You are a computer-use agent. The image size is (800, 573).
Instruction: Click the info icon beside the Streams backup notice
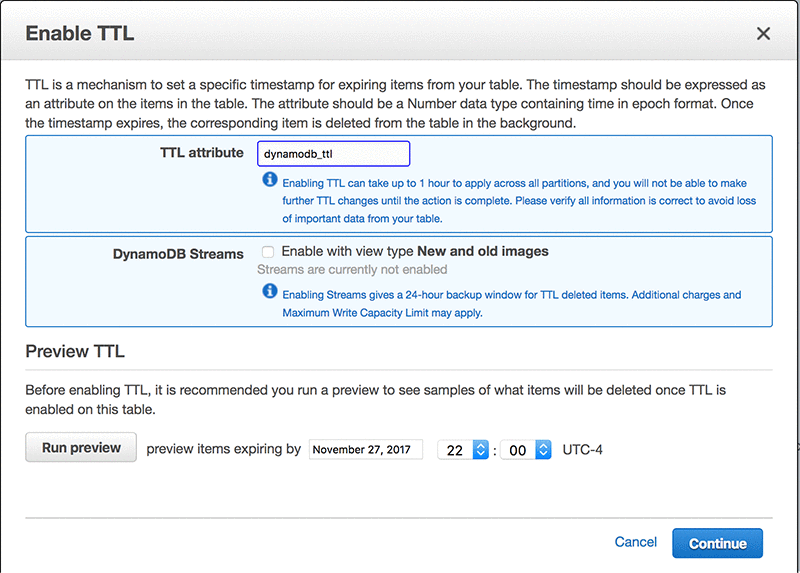pyautogui.click(x=269, y=292)
